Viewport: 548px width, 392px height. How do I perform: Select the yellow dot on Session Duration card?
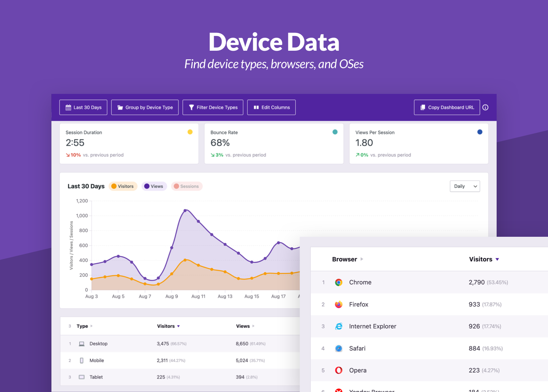[190, 132]
